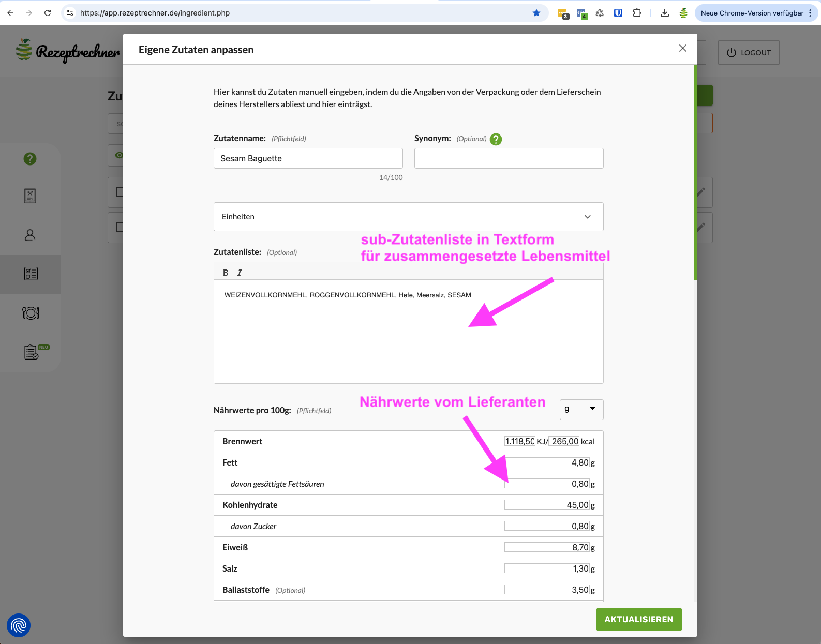Open the g unit dropdown for Nährwerte
The width and height of the screenshot is (821, 644).
581,409
